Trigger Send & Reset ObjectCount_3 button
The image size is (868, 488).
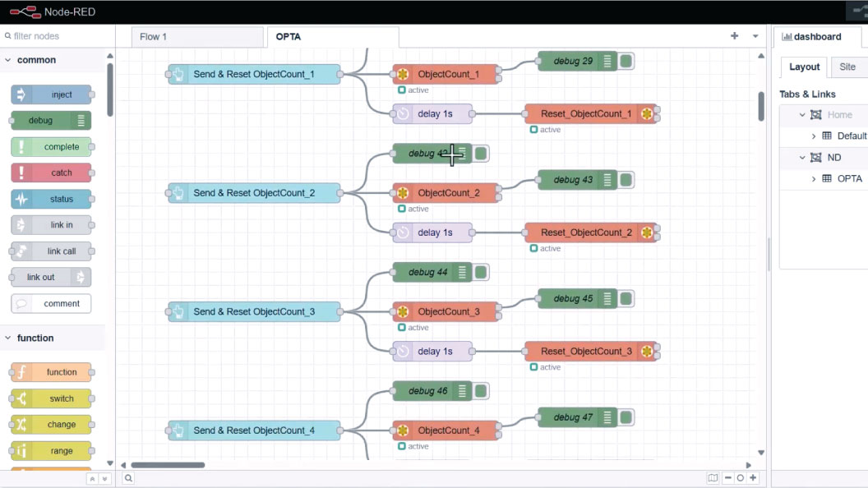pos(178,312)
